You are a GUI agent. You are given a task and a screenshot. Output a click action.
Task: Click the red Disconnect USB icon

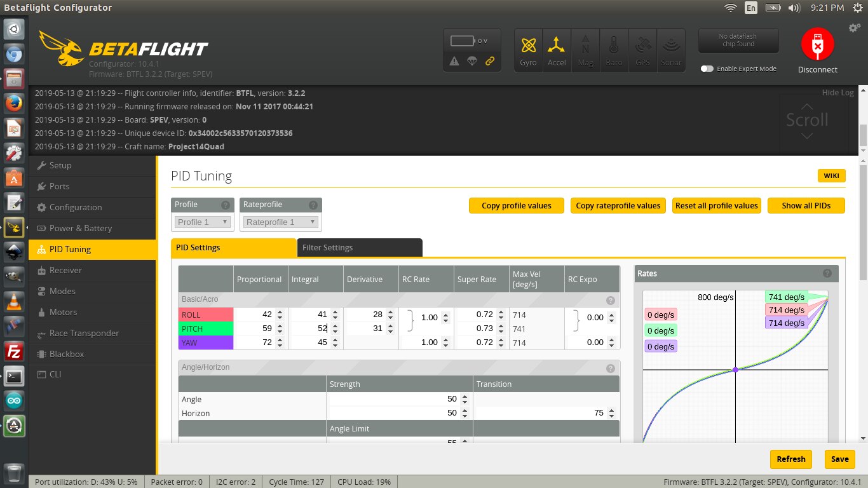(x=817, y=45)
